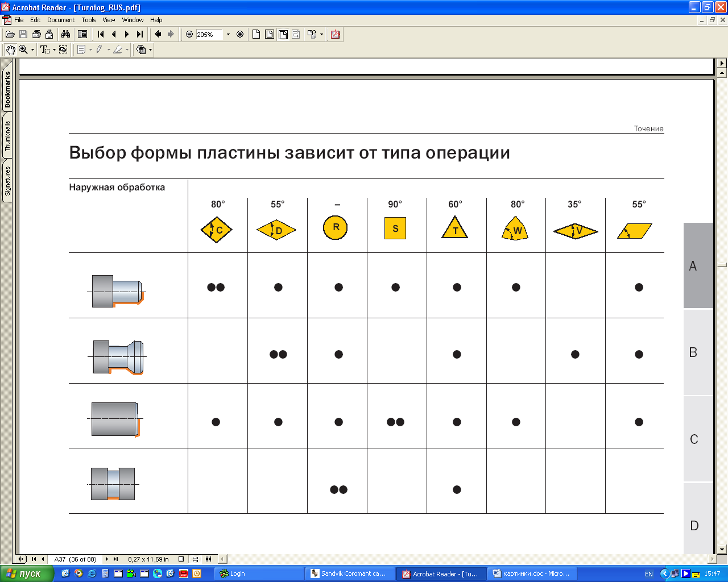
Task: Click the yellow round R insert shape
Action: (336, 227)
